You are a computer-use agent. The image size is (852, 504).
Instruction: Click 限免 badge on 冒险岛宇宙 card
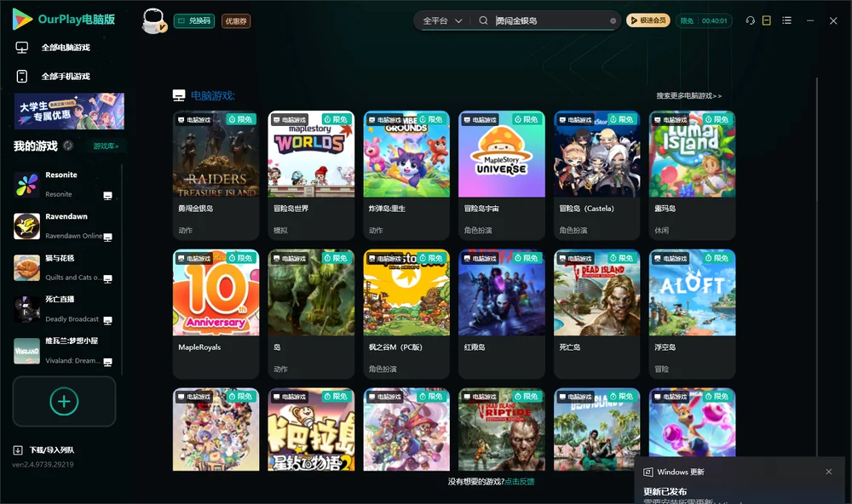527,119
